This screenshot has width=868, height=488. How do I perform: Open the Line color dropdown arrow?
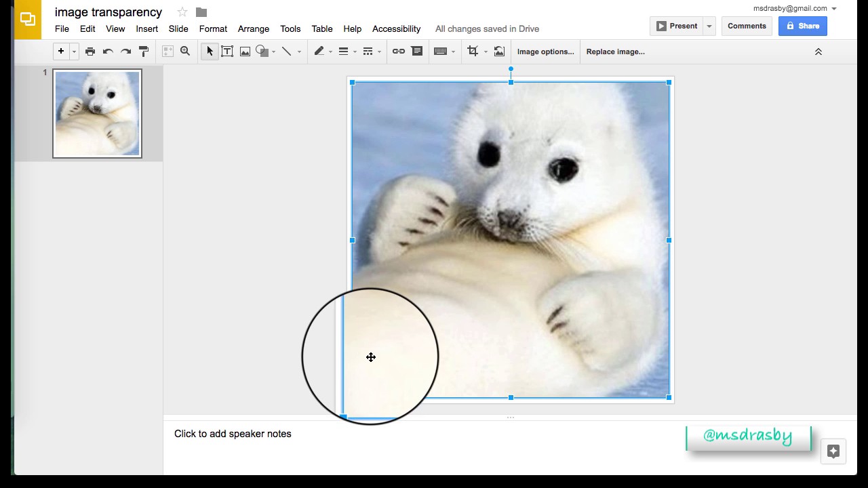(331, 52)
